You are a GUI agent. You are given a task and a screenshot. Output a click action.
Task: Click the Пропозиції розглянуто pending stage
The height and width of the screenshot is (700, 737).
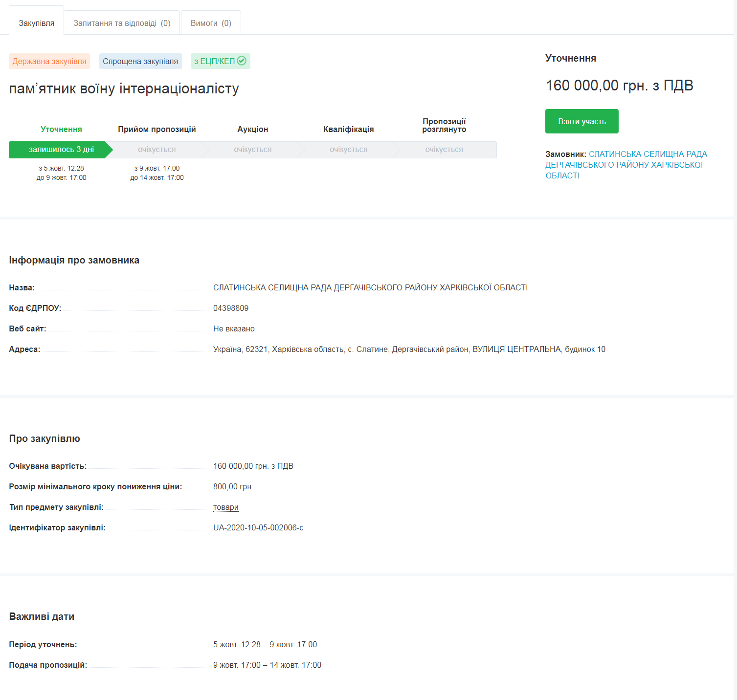click(444, 150)
